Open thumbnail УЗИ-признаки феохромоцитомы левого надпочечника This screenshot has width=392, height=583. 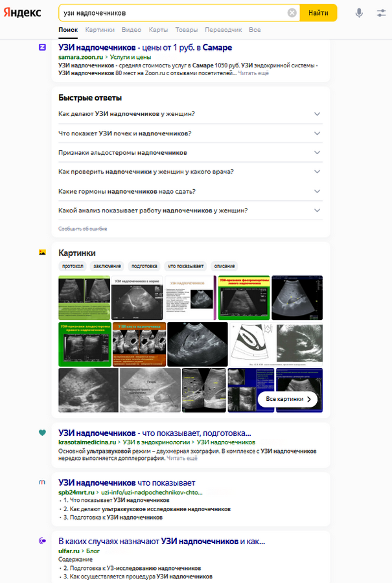244,298
